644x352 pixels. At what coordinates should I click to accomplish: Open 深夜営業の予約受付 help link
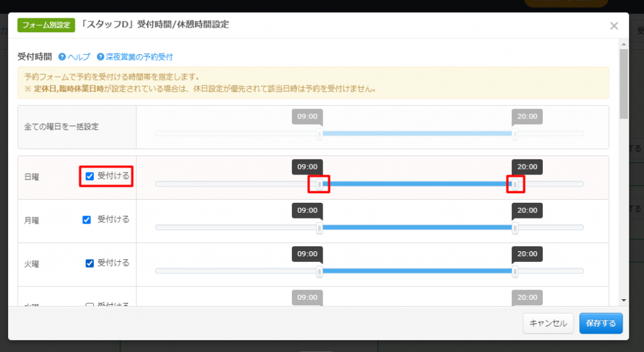click(x=139, y=57)
